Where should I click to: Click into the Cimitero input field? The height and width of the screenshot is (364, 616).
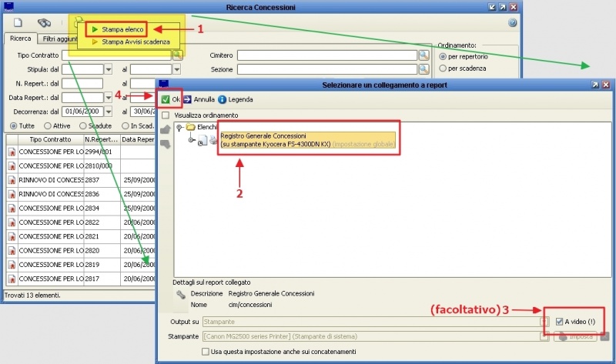[x=326, y=55]
